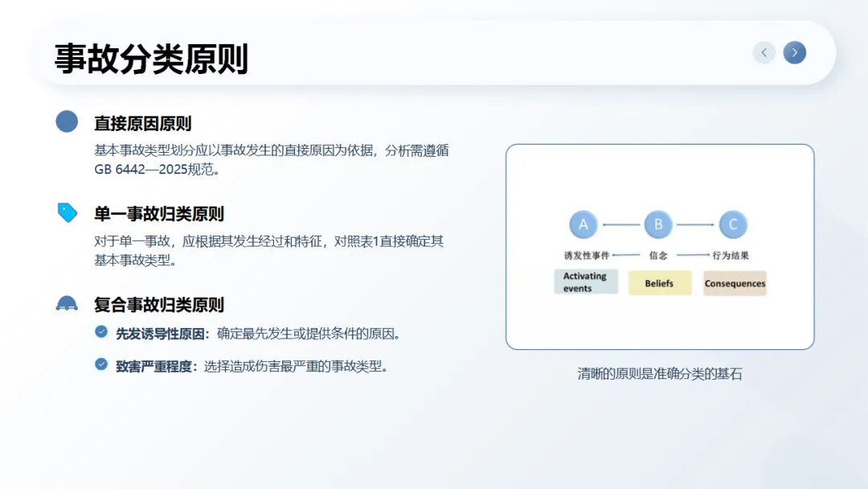The height and width of the screenshot is (489, 868).
Task: Go to the next slide arrow
Action: tap(794, 52)
